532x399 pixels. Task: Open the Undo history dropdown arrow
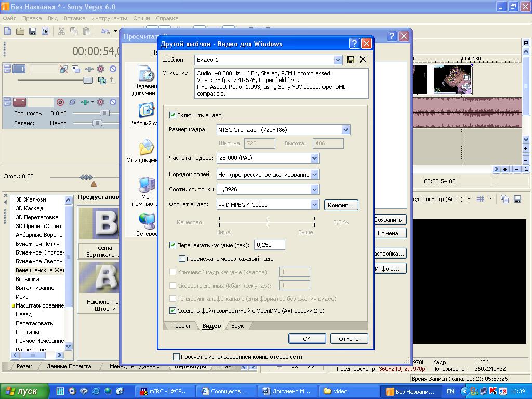(115, 31)
